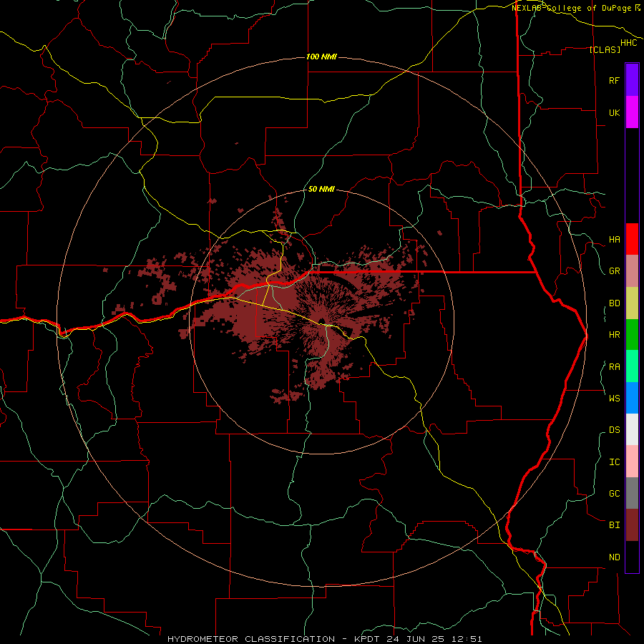Click the "RA" legend label
This screenshot has height=644, width=644.
(x=614, y=367)
